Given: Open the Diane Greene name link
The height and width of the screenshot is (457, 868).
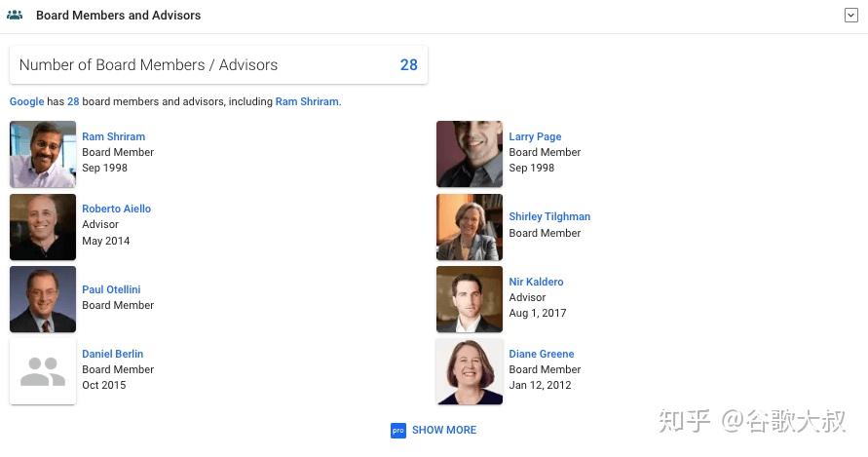Looking at the screenshot, I should [541, 354].
